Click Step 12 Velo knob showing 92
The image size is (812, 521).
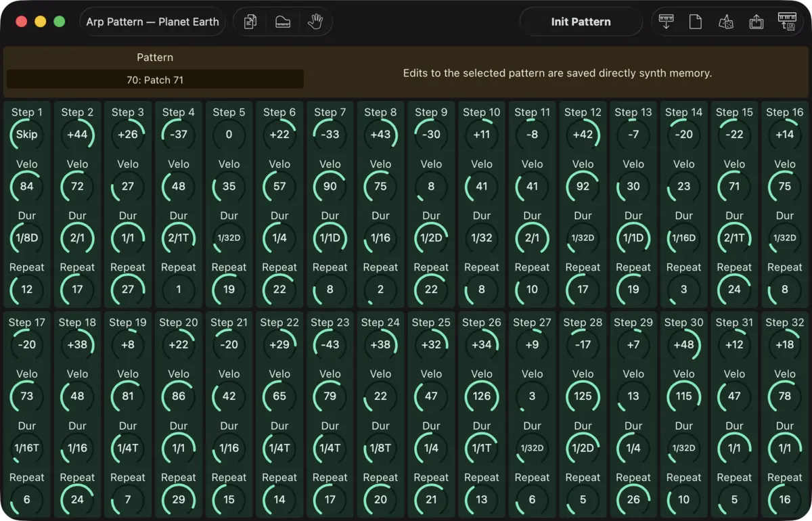click(583, 186)
